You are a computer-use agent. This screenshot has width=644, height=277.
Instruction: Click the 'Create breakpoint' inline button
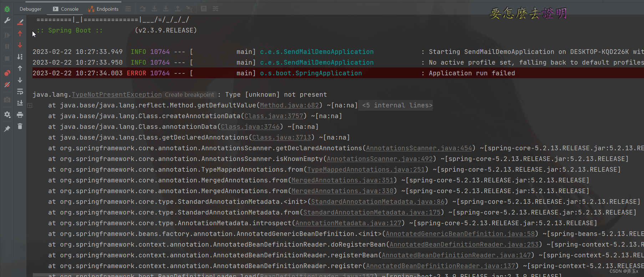coord(189,95)
